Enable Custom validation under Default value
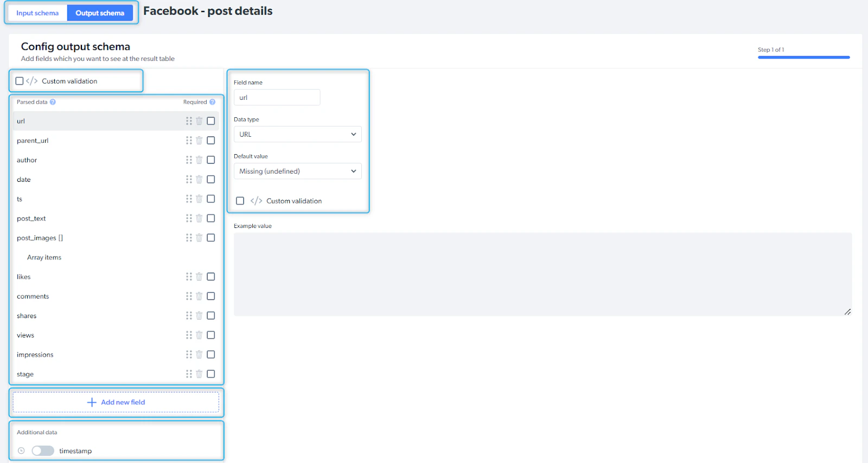This screenshot has width=868, height=463. pos(240,201)
